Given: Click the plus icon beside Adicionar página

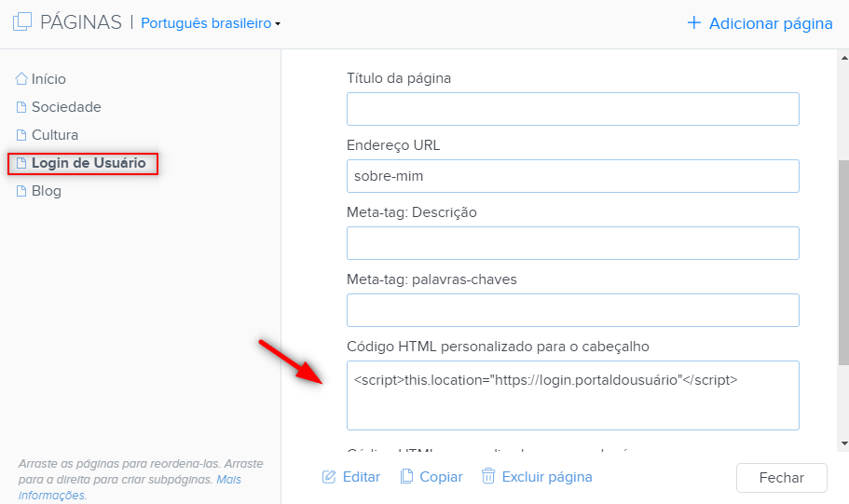Looking at the screenshot, I should point(693,22).
